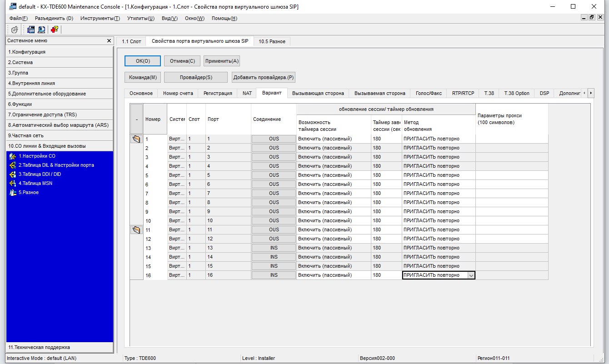The height and width of the screenshot is (364, 609).
Task: Expand the 1.Конфигурация menu section
Action: [x=60, y=52]
